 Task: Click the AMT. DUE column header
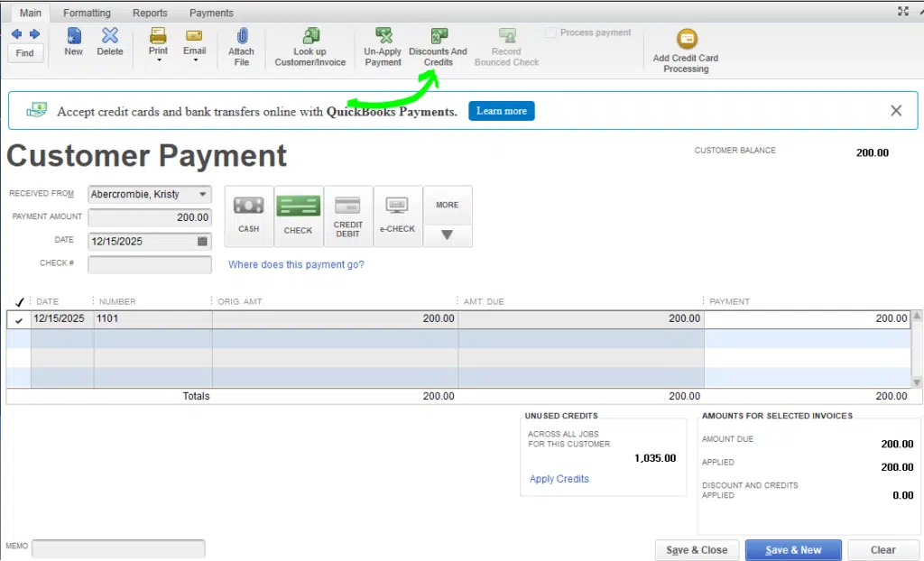coord(484,302)
